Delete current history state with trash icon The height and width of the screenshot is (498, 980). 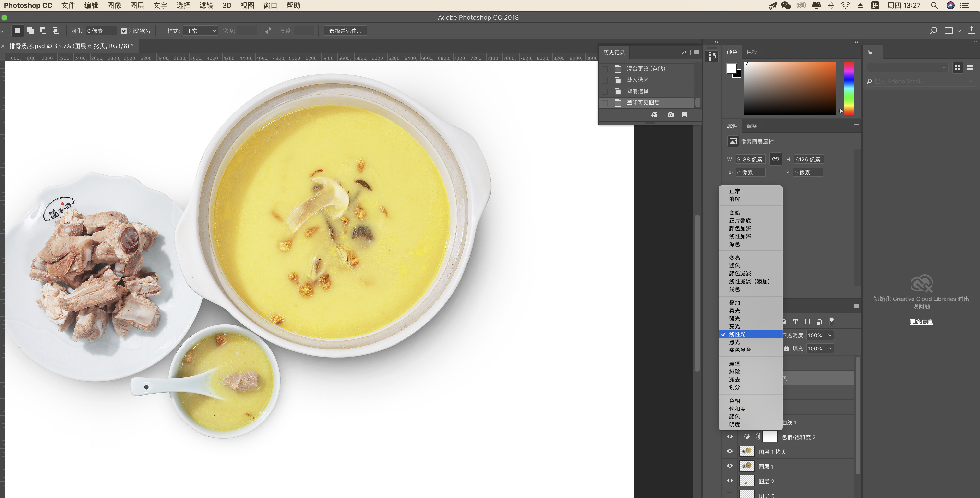(x=684, y=115)
